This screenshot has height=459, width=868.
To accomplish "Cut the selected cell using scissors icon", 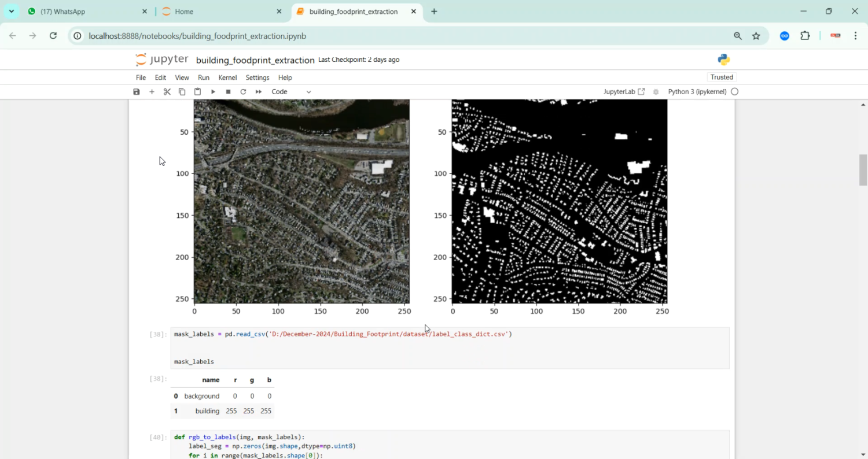I will click(x=167, y=92).
